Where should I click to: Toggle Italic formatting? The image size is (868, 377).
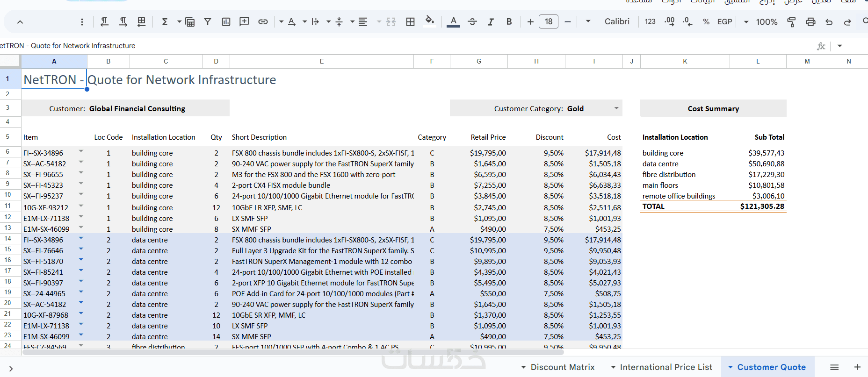click(491, 21)
